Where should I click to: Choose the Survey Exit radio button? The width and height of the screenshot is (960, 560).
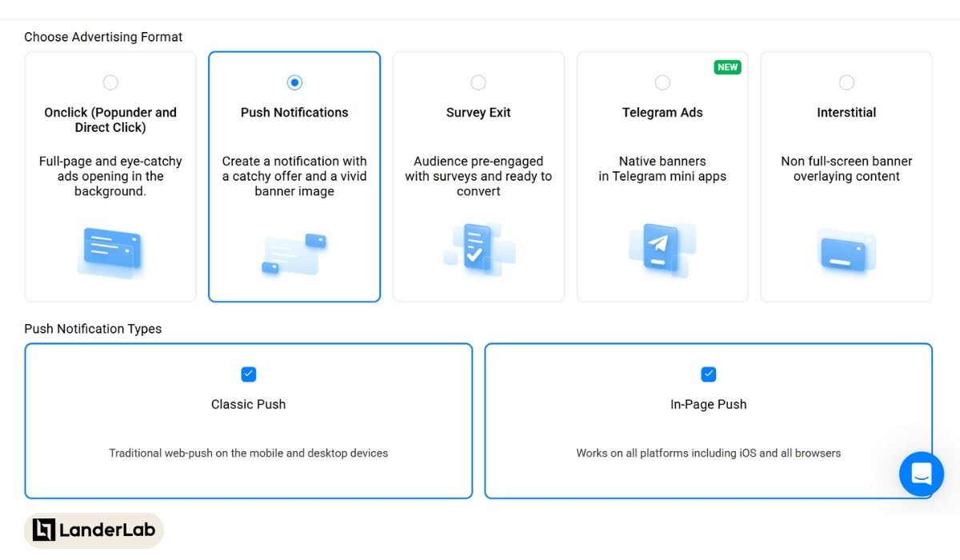coord(478,82)
